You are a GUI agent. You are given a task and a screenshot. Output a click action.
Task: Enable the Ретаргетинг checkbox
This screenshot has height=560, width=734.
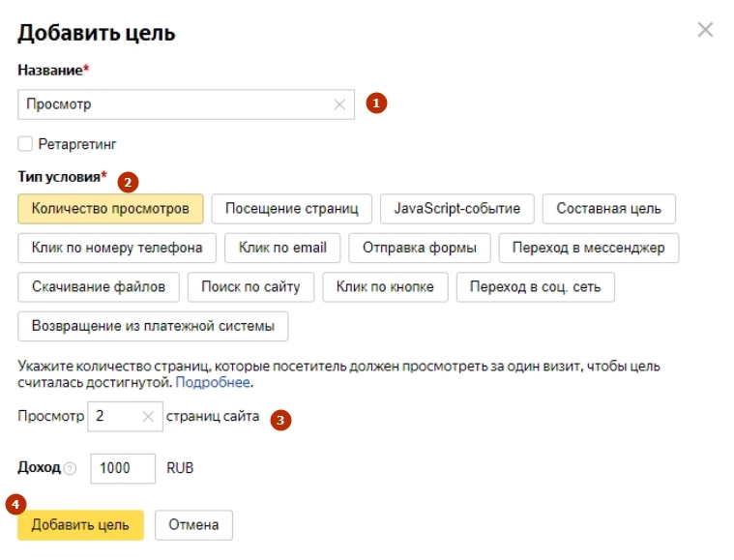pos(25,144)
